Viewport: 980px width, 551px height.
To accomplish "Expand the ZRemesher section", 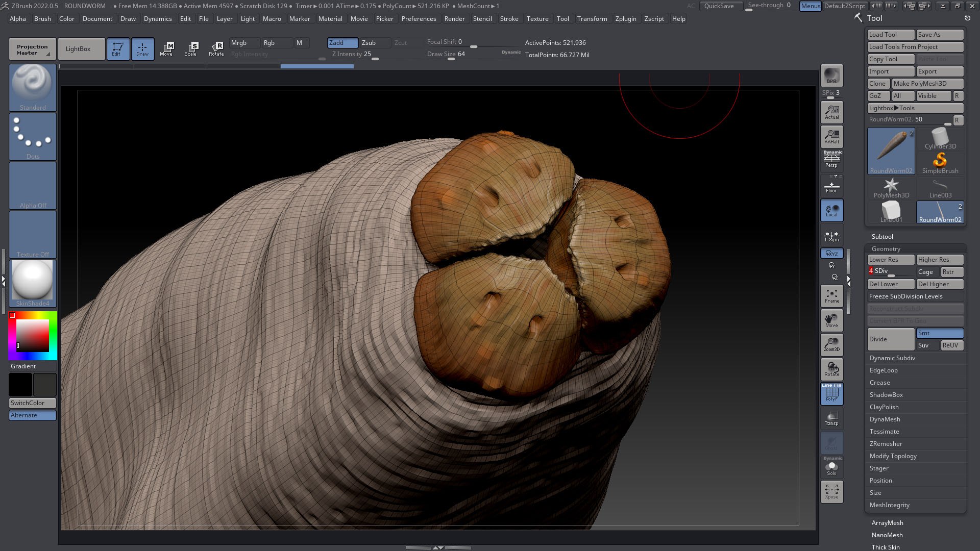I will point(886,444).
